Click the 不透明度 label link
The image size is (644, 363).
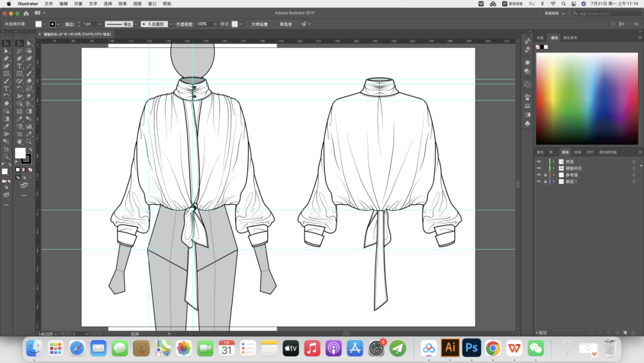pos(184,24)
